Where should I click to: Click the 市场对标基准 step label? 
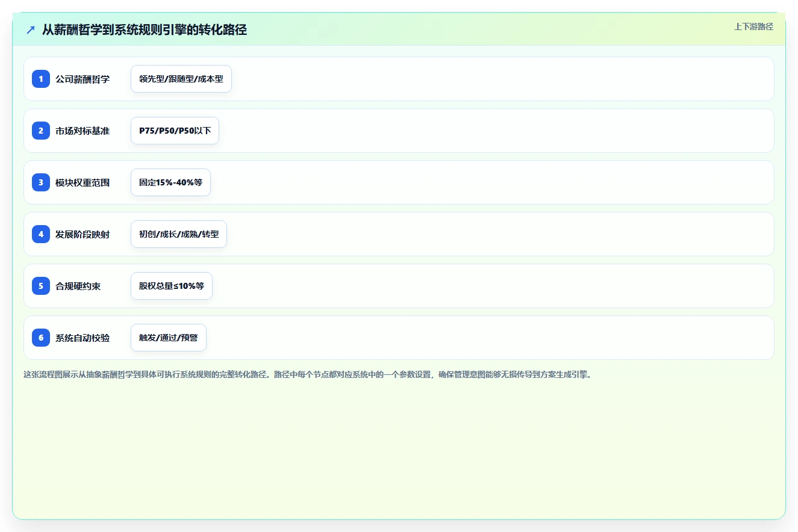(83, 131)
